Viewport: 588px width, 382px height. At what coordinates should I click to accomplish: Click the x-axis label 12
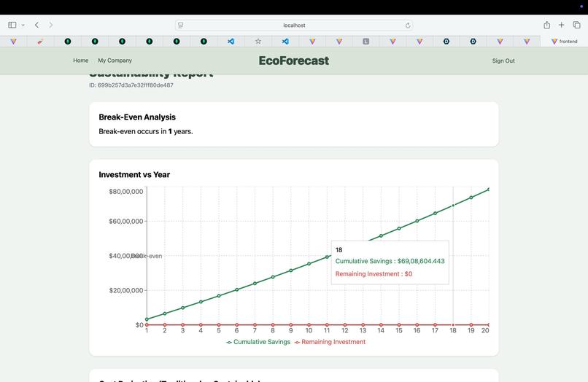coord(345,330)
